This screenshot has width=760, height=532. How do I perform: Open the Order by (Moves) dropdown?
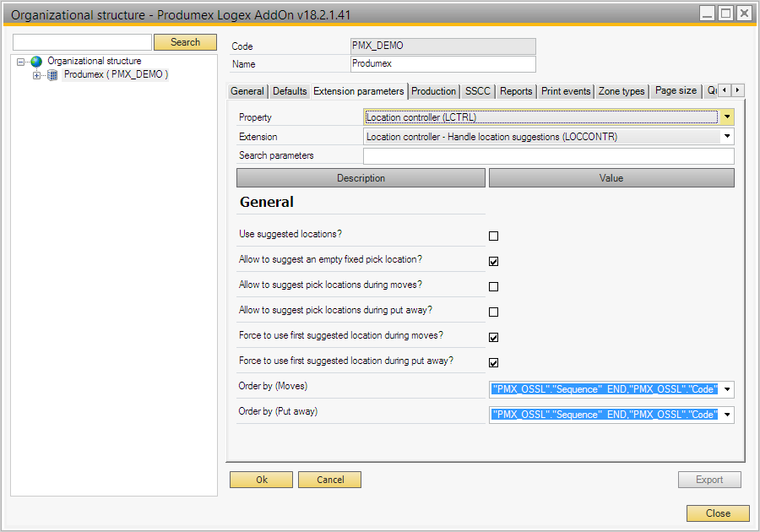point(727,389)
